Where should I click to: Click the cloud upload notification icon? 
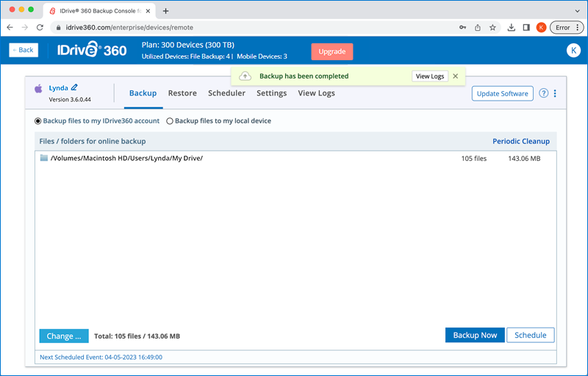coord(245,76)
